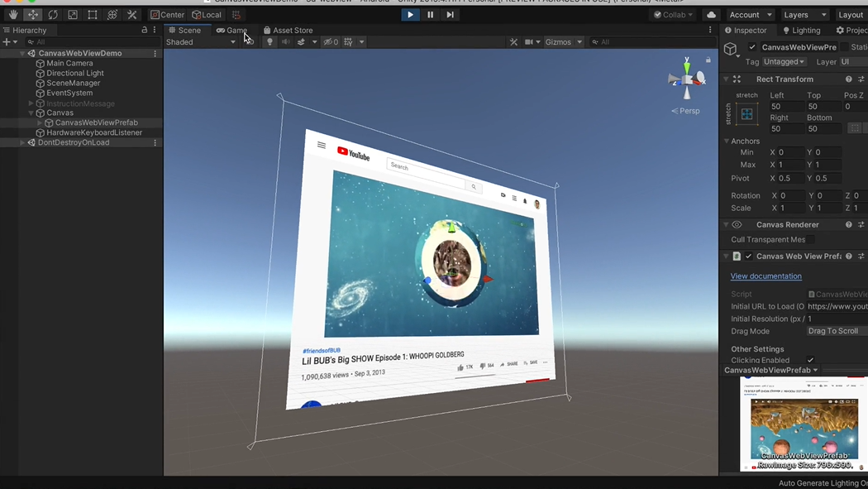Open the View documentation link
The width and height of the screenshot is (868, 489).
[x=766, y=276]
